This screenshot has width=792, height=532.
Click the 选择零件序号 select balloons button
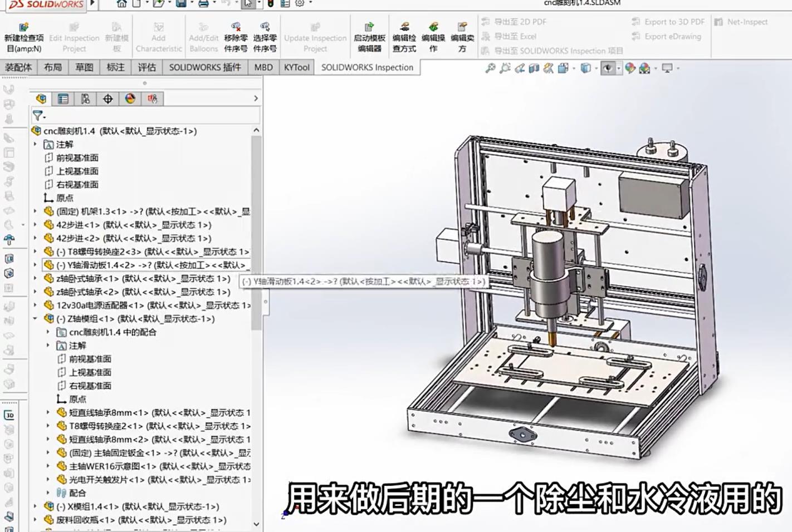click(265, 38)
